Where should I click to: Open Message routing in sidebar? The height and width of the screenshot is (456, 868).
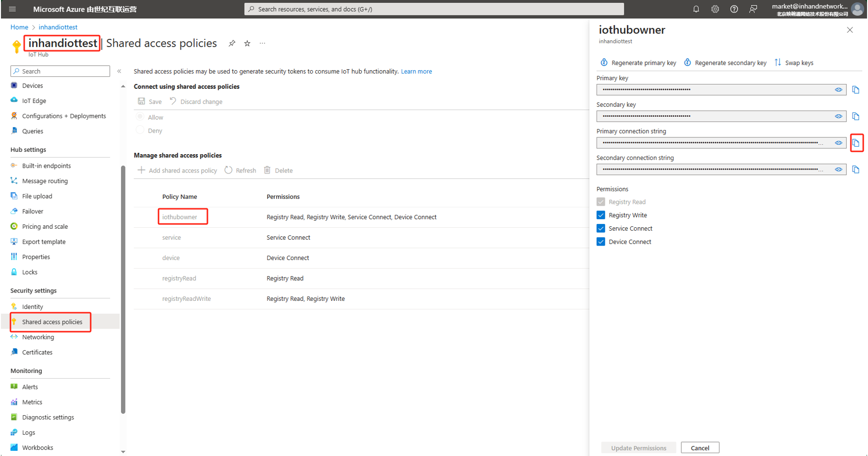point(45,181)
